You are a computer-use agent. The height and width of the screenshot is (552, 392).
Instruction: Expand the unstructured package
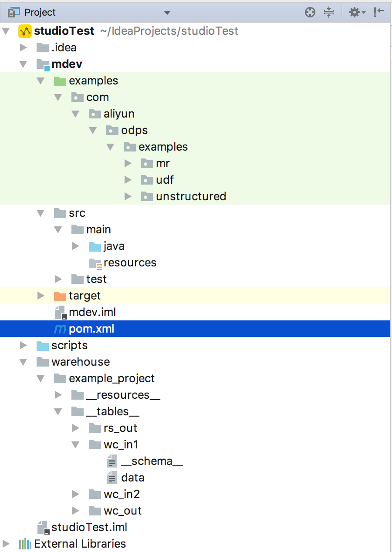pyautogui.click(x=128, y=197)
